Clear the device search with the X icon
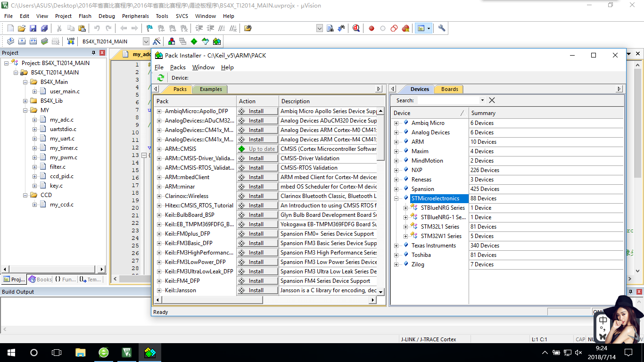The width and height of the screenshot is (644, 362). click(x=492, y=100)
